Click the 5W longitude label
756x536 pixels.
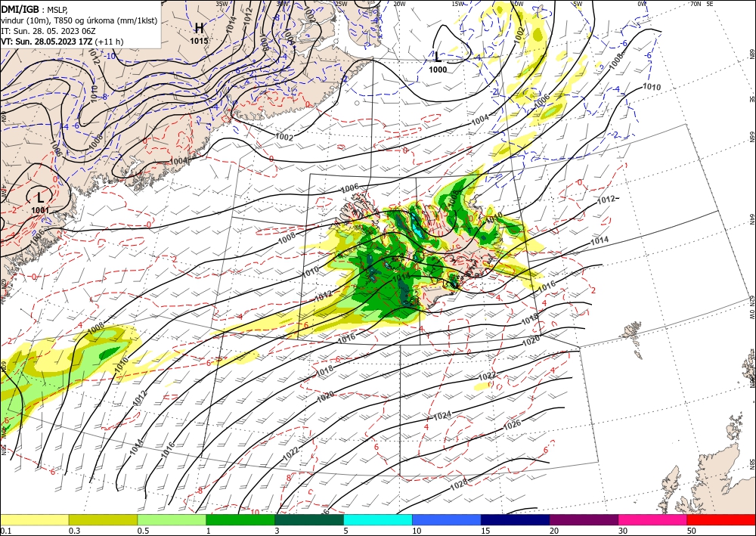pyautogui.click(x=578, y=4)
